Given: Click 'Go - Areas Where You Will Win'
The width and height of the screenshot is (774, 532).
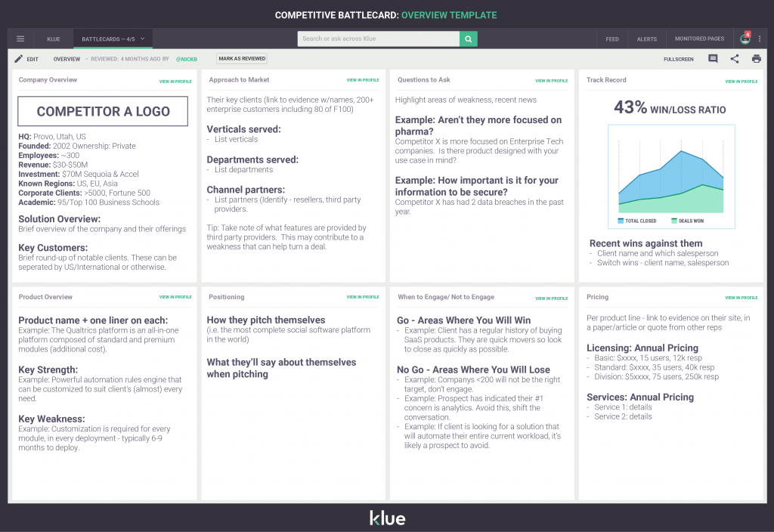Looking at the screenshot, I should point(463,320).
